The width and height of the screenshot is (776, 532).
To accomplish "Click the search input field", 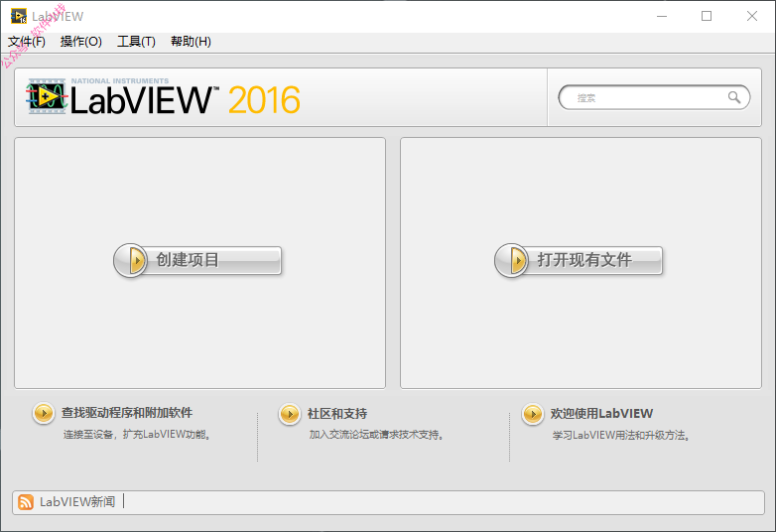I will (x=654, y=97).
